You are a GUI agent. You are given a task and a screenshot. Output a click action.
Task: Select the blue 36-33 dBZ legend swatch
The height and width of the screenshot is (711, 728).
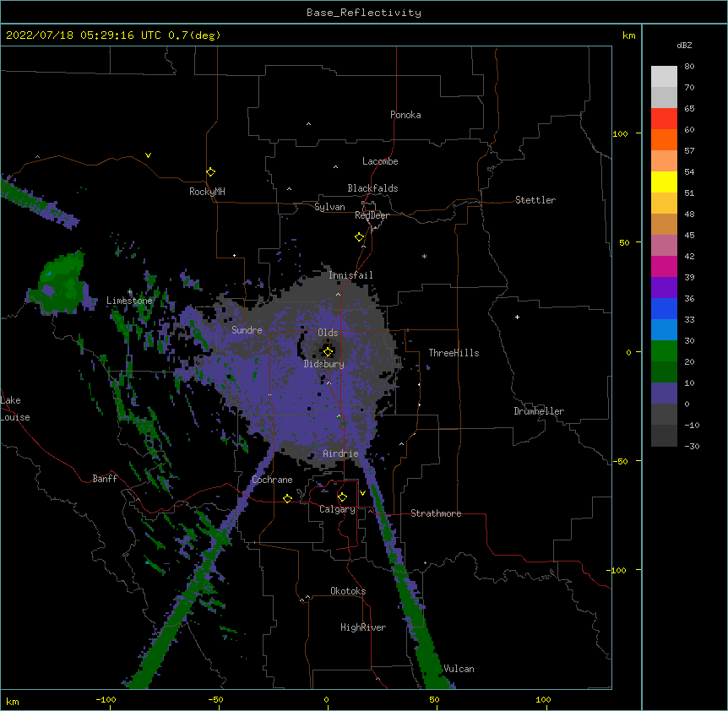click(664, 308)
